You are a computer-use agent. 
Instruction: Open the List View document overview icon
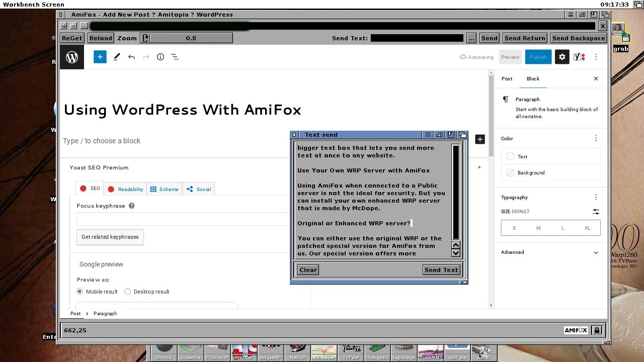175,57
